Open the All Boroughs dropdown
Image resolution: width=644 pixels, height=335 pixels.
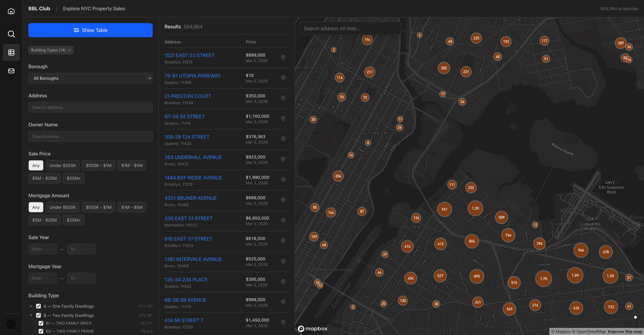(x=91, y=78)
